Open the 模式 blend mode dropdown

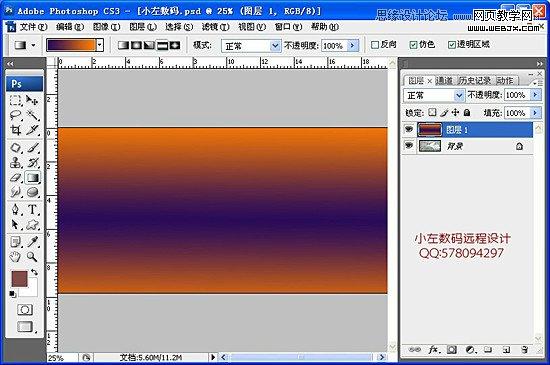[x=251, y=46]
